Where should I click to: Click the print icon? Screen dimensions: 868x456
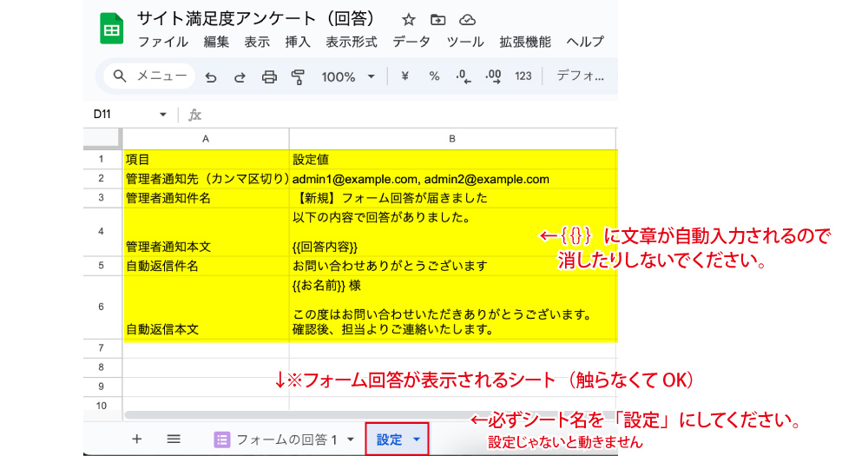269,77
